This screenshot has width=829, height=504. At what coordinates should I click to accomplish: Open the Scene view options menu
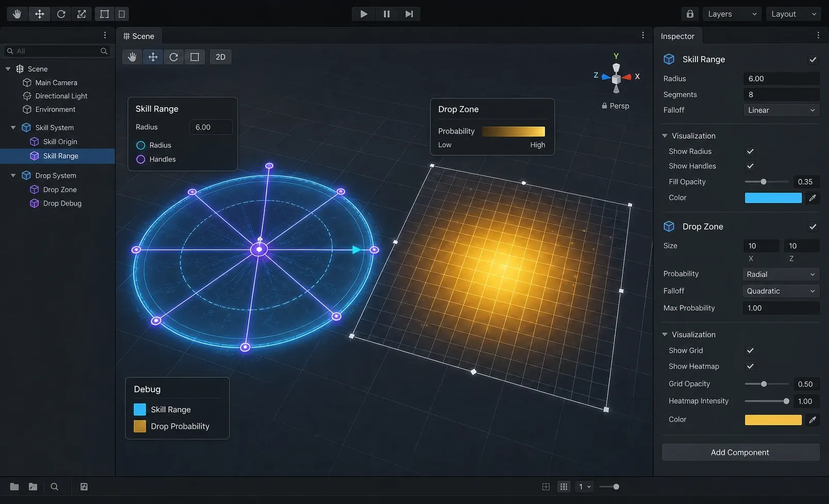click(x=643, y=35)
